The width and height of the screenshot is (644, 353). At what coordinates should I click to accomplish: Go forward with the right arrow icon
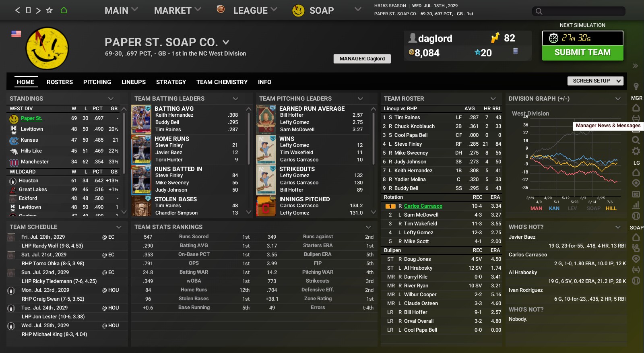point(38,10)
